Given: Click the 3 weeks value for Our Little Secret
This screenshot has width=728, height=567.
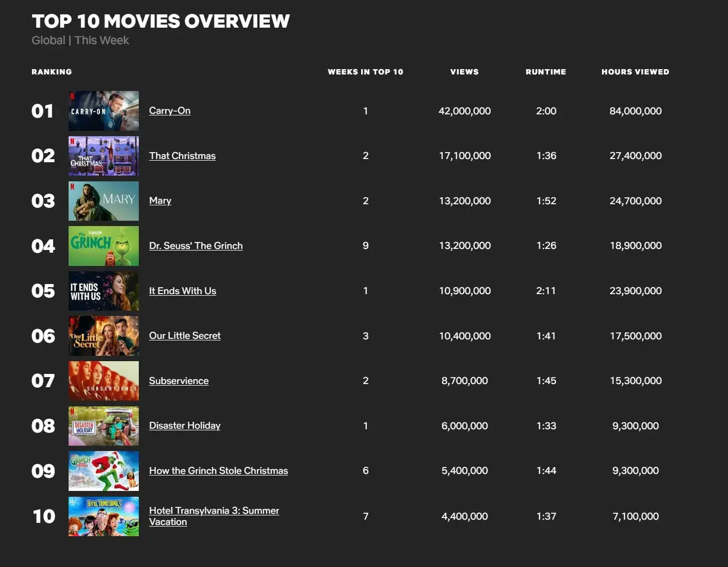Looking at the screenshot, I should pos(365,336).
